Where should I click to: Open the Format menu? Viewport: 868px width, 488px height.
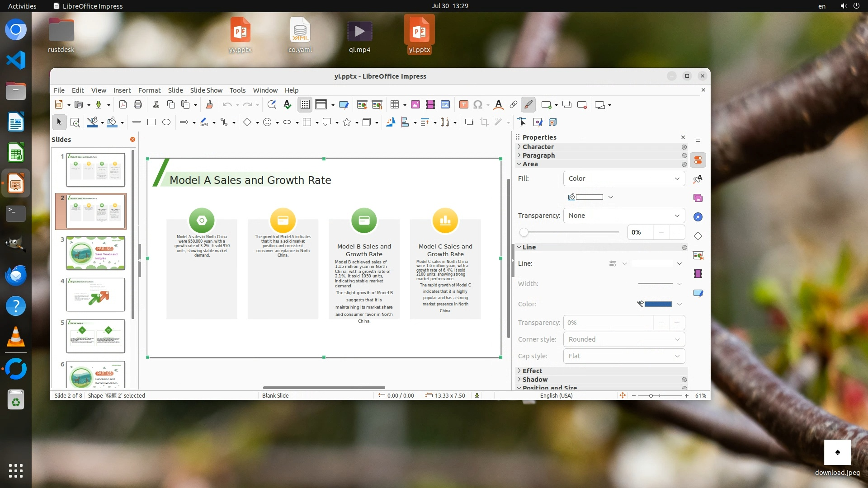tap(149, 90)
